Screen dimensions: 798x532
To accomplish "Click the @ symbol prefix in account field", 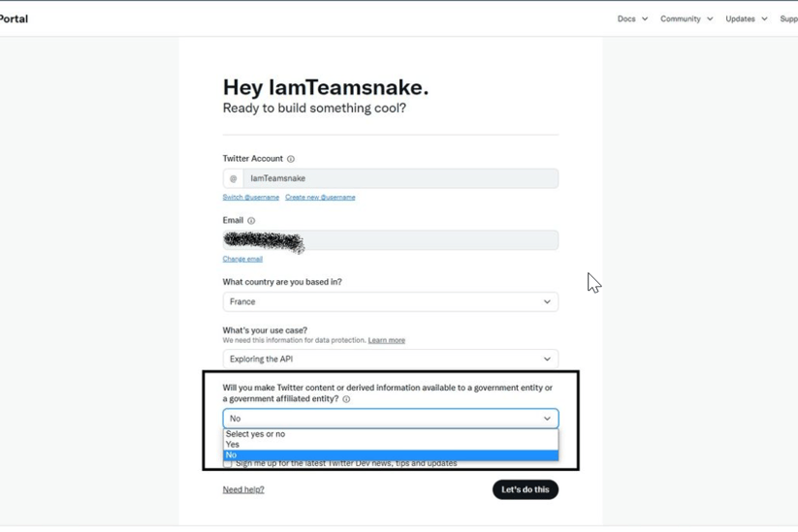I will pyautogui.click(x=233, y=178).
